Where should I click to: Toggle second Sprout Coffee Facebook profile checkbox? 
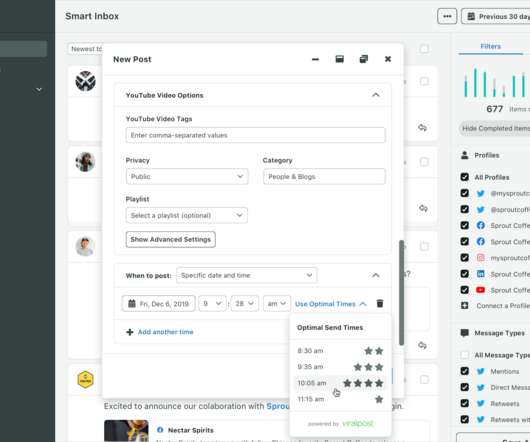[x=465, y=241]
